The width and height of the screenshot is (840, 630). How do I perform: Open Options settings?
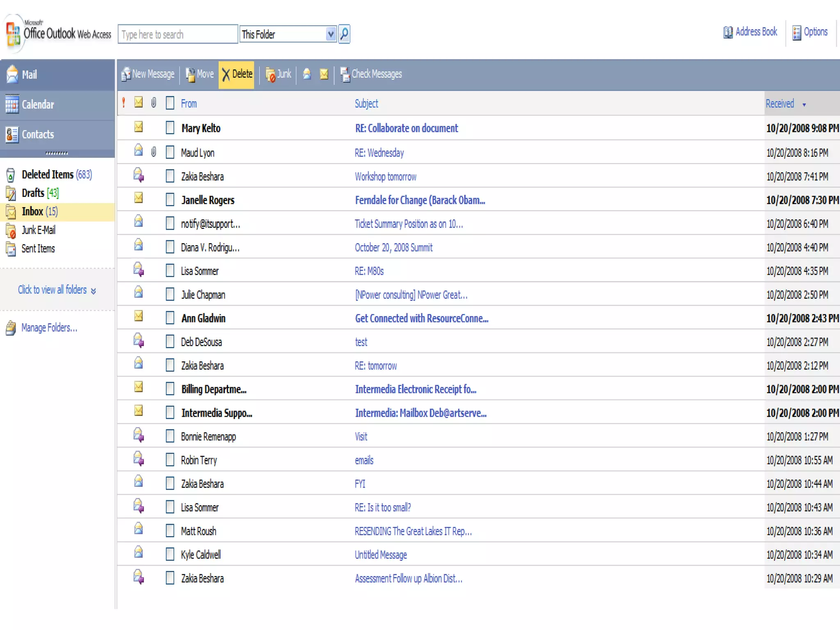tap(810, 32)
